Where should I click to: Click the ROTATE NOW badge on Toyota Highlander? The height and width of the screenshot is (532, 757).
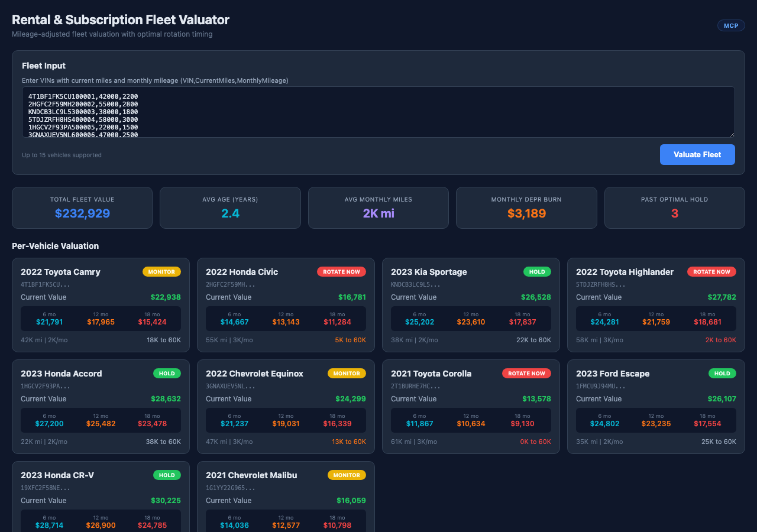(712, 271)
